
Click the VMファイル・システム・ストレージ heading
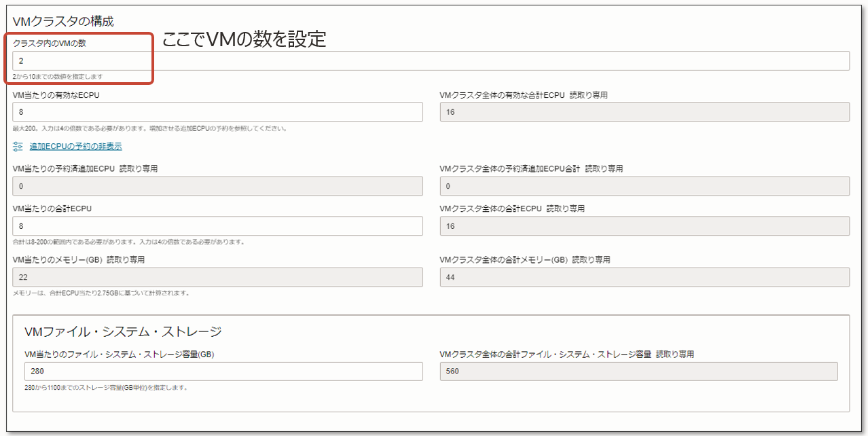(x=123, y=332)
